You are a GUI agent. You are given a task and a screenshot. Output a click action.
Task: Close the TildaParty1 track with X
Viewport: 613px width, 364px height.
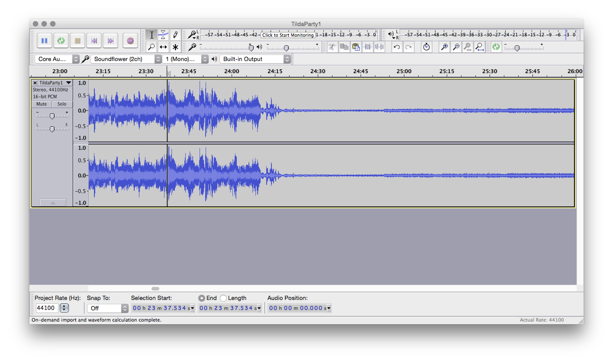click(35, 83)
